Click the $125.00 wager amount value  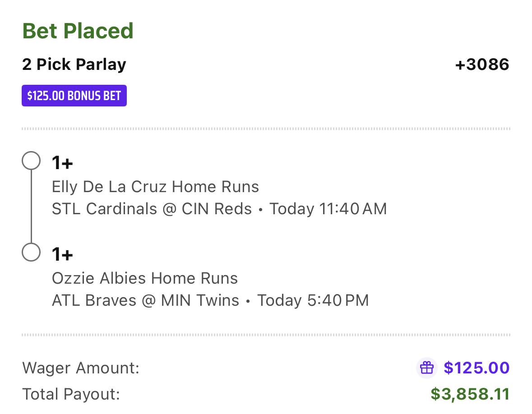tap(476, 368)
